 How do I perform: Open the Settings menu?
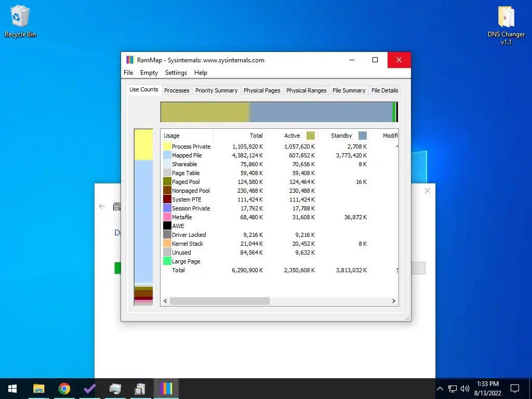coord(176,73)
